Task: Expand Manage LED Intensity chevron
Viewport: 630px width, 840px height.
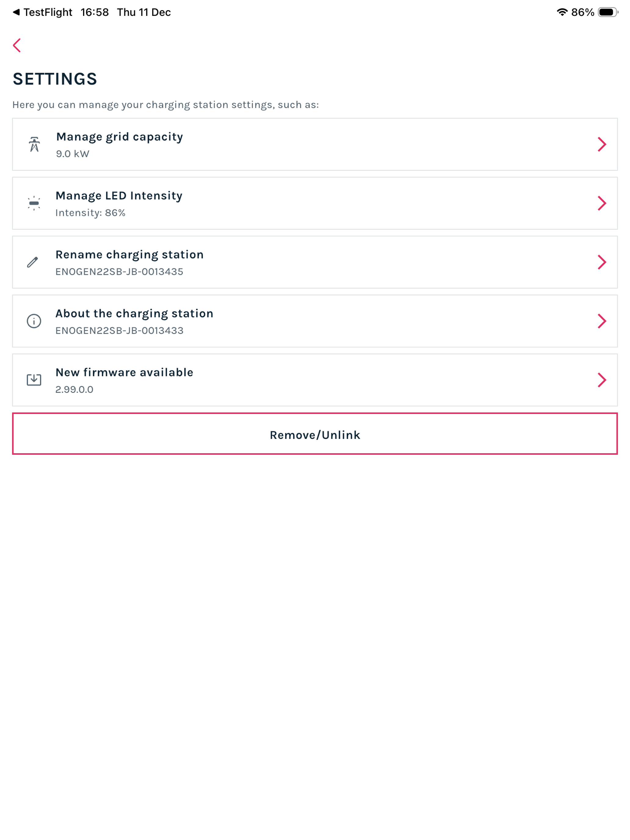Action: (x=602, y=203)
